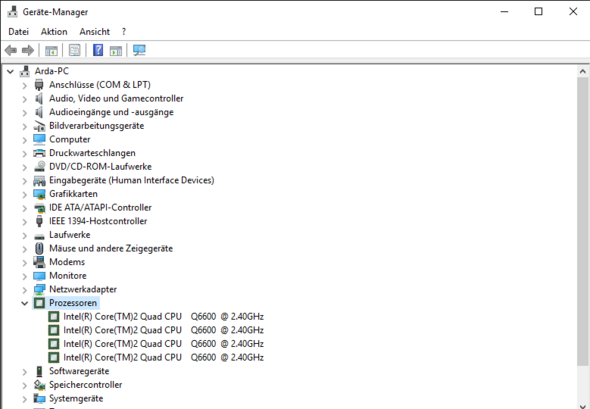Select the Modems label

pos(67,262)
